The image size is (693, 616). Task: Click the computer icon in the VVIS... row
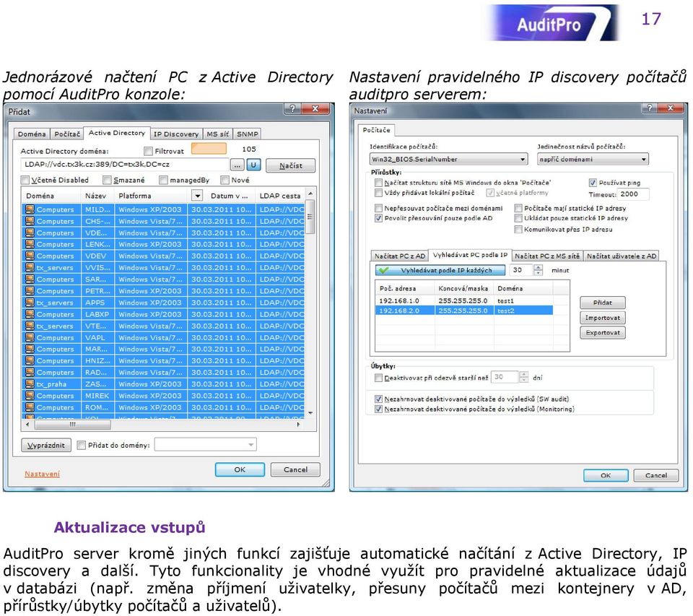click(30, 267)
